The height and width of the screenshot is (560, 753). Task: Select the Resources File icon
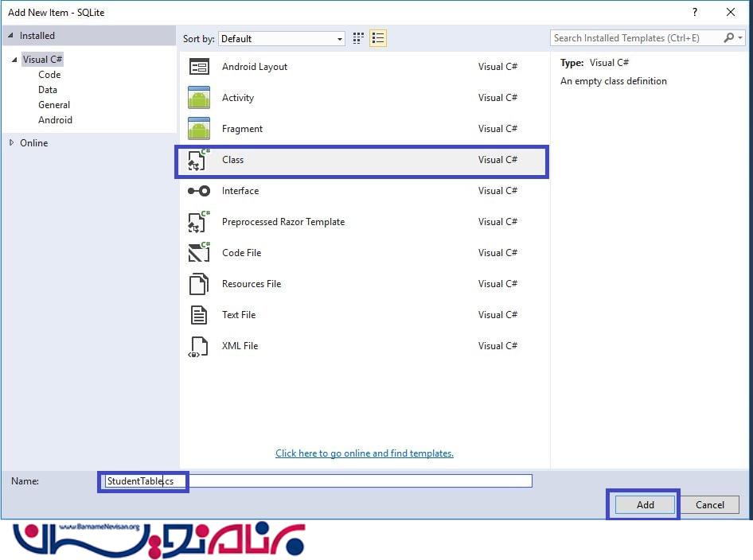coord(198,284)
